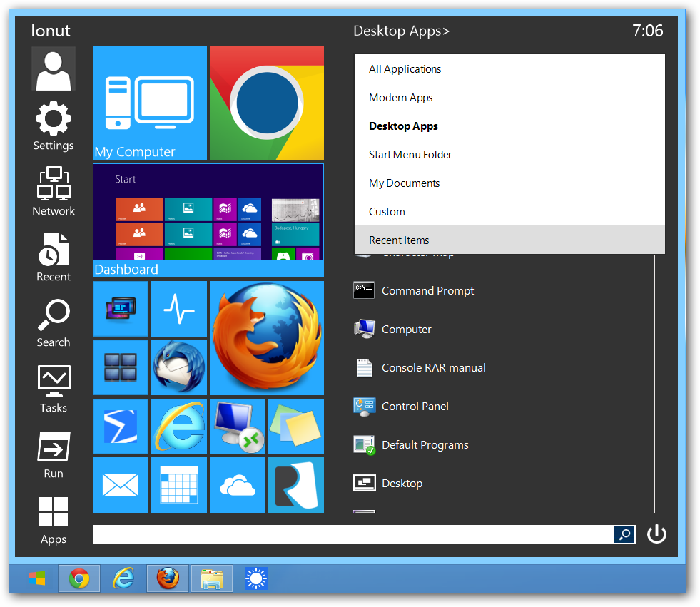The height and width of the screenshot is (607, 700).
Task: Click the Control Panel icon
Action: pos(364,406)
